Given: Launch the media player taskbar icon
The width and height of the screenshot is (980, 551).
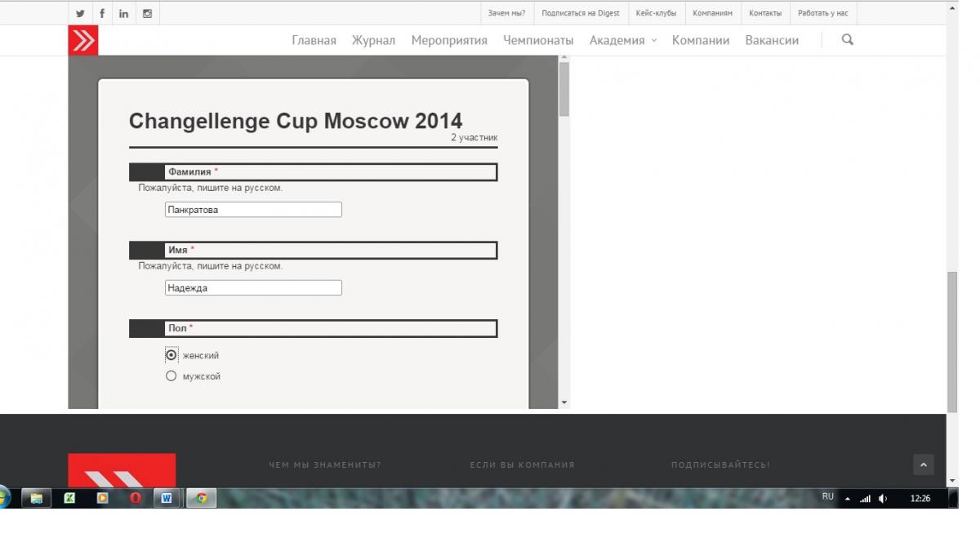Looking at the screenshot, I should [102, 498].
